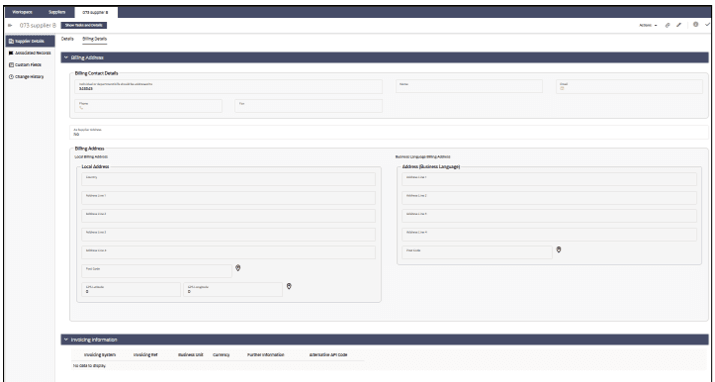Image resolution: width=715 pixels, height=382 pixels.
Task: Click the checkmark icon in top-right header
Action: (x=707, y=25)
